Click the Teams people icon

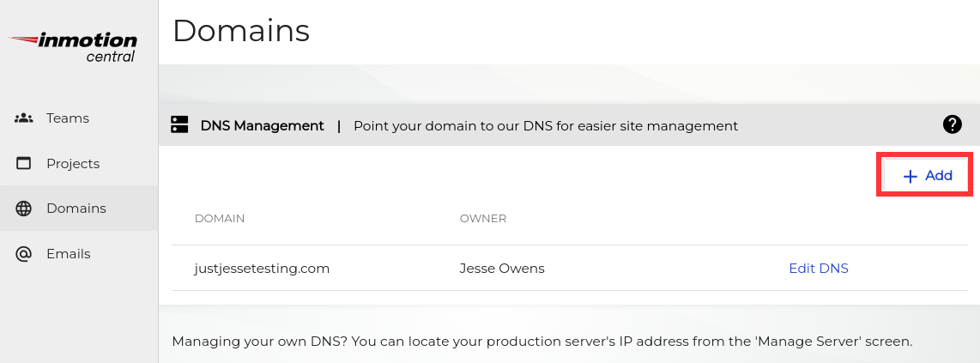pyautogui.click(x=23, y=118)
